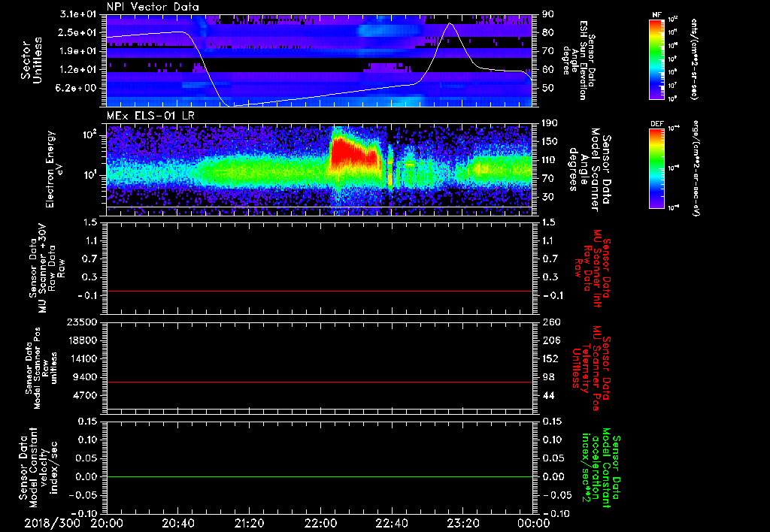Click the DEF label above color bar
The width and height of the screenshot is (770, 532).
[x=657, y=124]
